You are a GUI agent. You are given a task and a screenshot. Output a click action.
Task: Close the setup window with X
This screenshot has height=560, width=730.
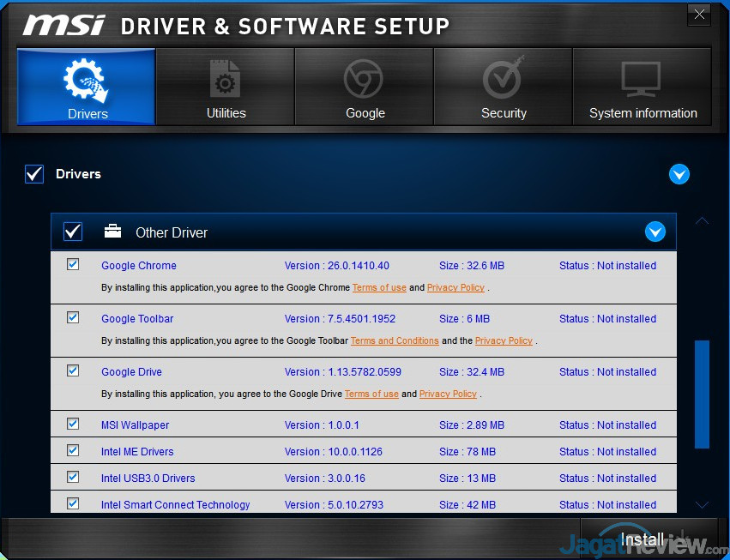[700, 14]
